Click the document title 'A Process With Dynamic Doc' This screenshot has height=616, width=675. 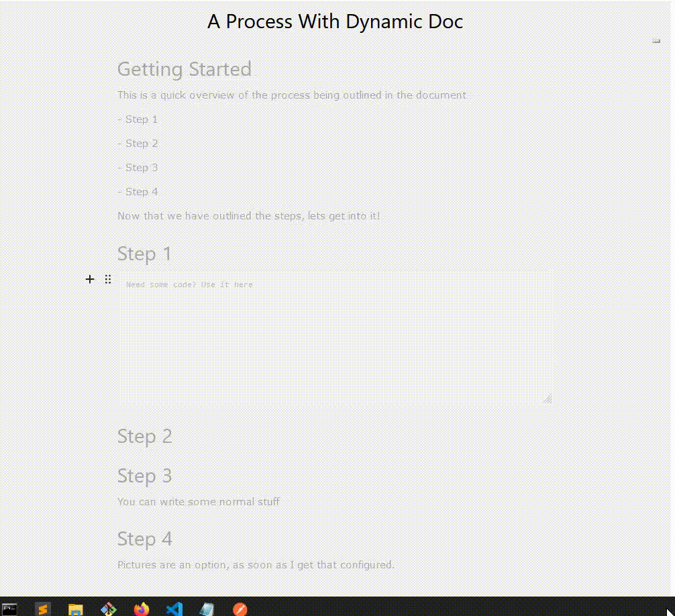[335, 21]
